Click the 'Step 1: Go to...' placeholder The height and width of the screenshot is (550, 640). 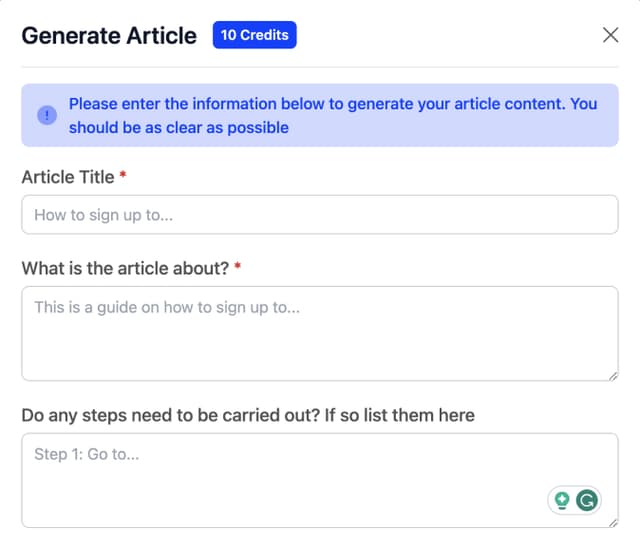pyautogui.click(x=86, y=454)
